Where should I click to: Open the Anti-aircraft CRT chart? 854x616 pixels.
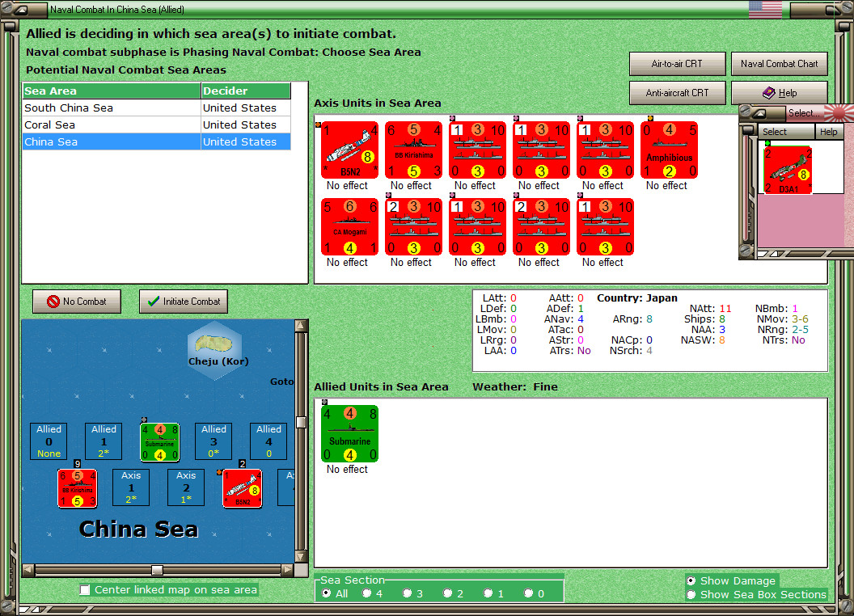677,93
